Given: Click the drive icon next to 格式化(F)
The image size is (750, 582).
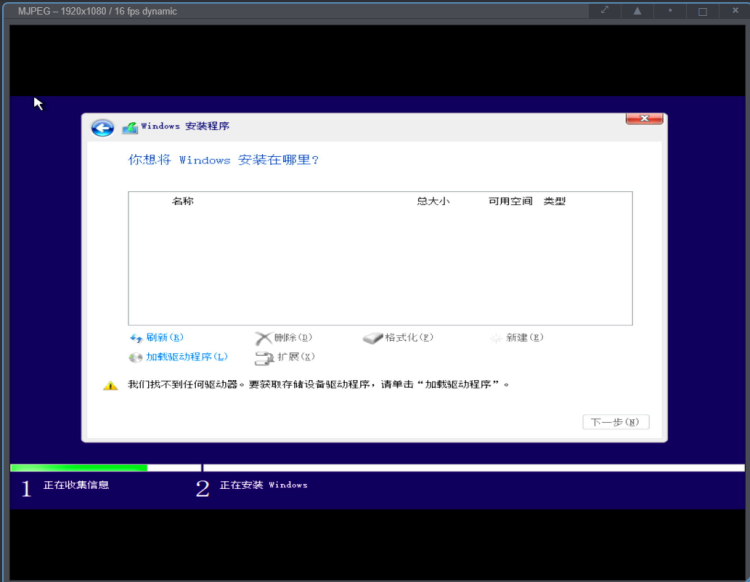Looking at the screenshot, I should [x=372, y=338].
